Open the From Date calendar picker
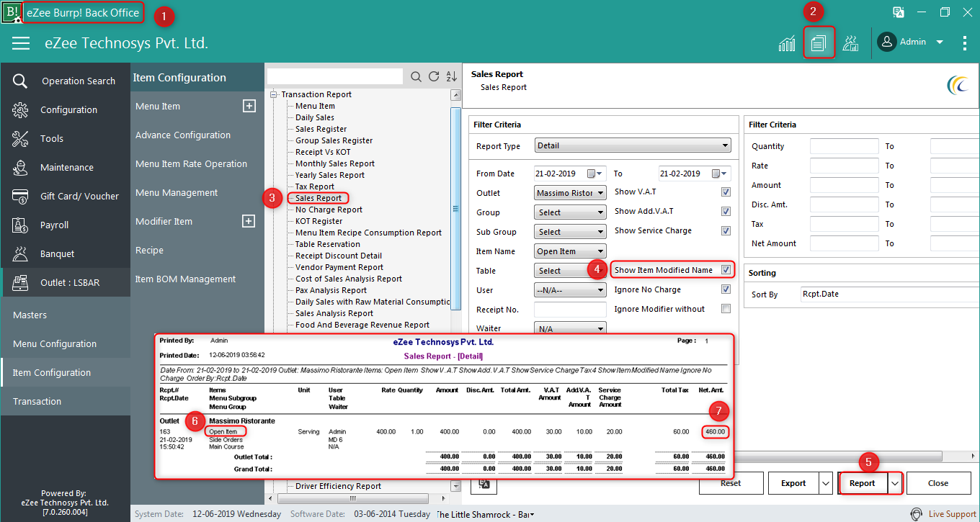Image resolution: width=980 pixels, height=522 pixels. pyautogui.click(x=594, y=174)
